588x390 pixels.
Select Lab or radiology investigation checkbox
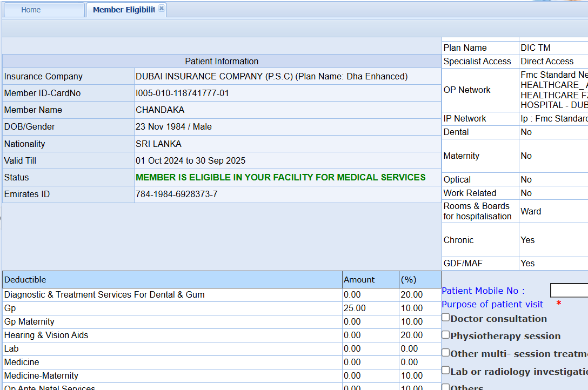tap(446, 371)
